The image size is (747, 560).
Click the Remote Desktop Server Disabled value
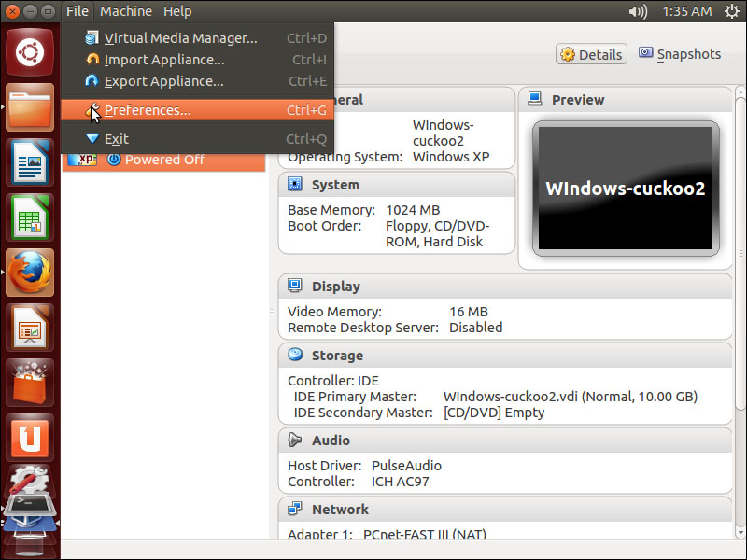(x=475, y=328)
